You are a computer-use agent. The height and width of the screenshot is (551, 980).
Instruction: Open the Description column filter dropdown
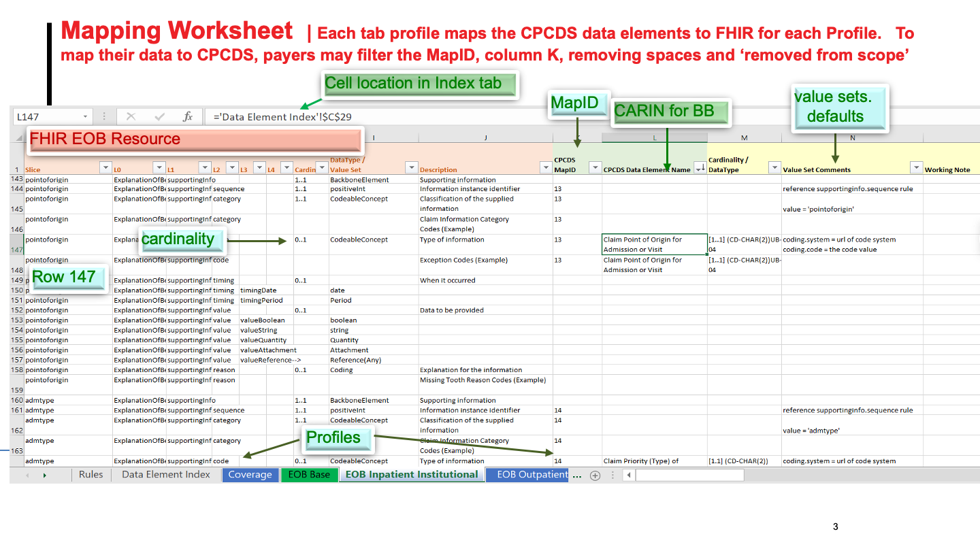tap(545, 167)
